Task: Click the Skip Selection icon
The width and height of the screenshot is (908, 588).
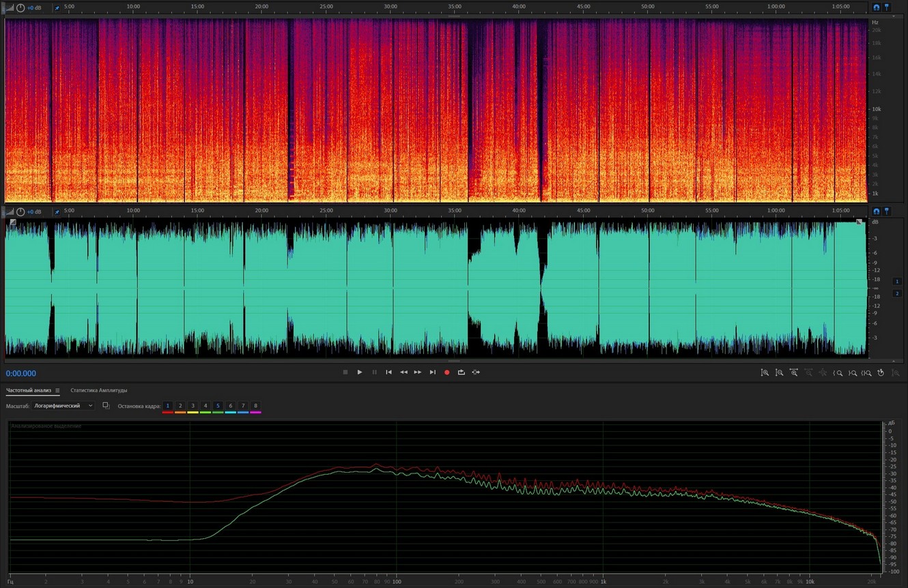Action: [476, 372]
